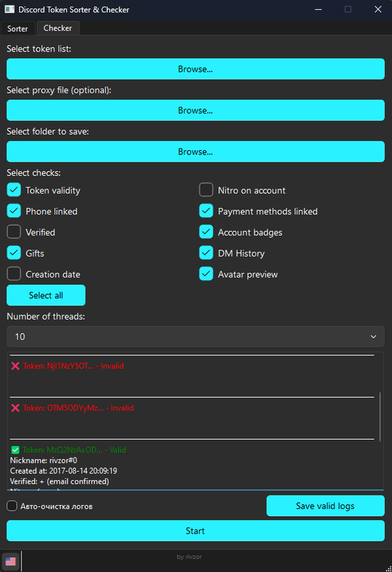Click the 'by rivzor' footer text

point(189,557)
